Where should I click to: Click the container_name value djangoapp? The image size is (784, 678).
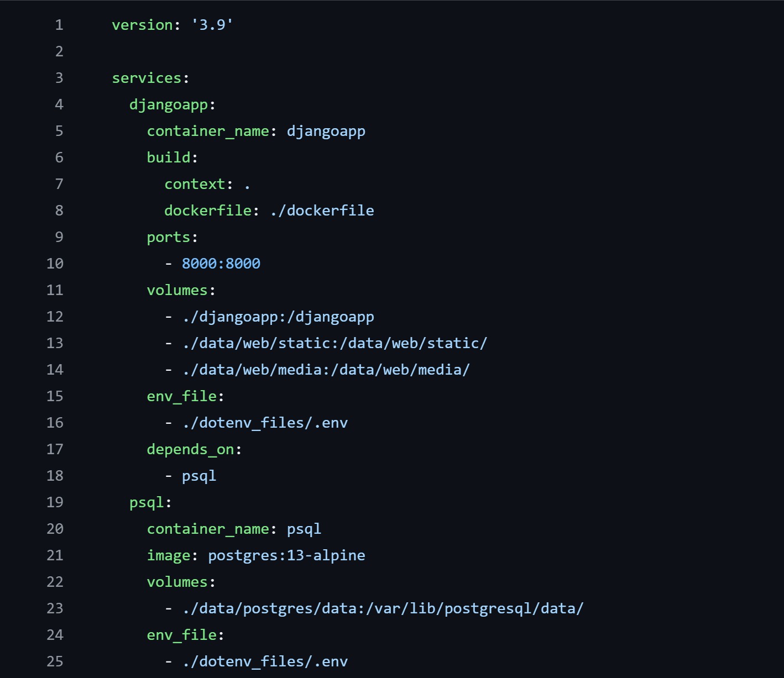(326, 132)
